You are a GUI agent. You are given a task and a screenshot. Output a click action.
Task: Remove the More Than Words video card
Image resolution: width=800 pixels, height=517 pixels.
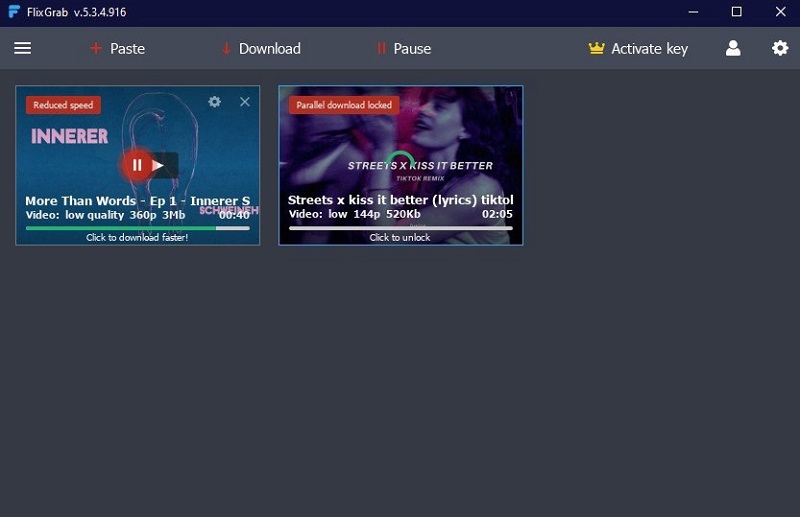[x=245, y=102]
